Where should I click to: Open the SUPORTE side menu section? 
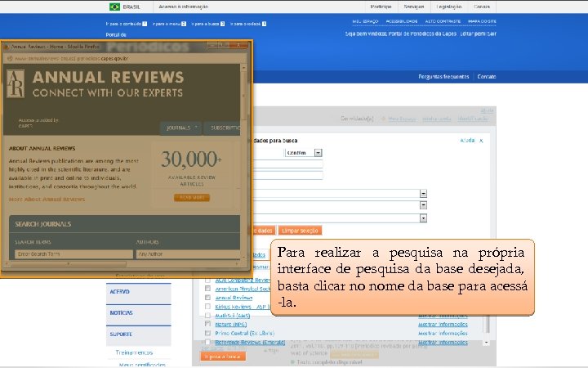pyautogui.click(x=138, y=334)
